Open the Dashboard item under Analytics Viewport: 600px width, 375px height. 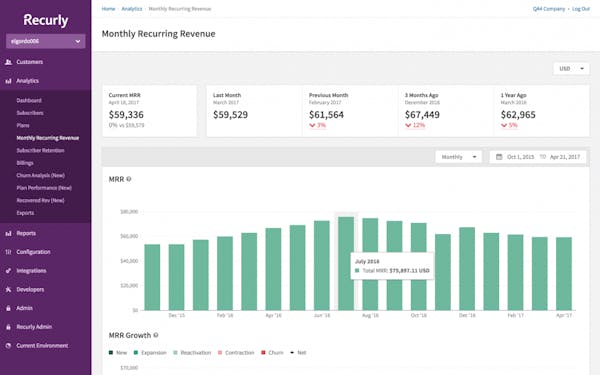pyautogui.click(x=29, y=101)
